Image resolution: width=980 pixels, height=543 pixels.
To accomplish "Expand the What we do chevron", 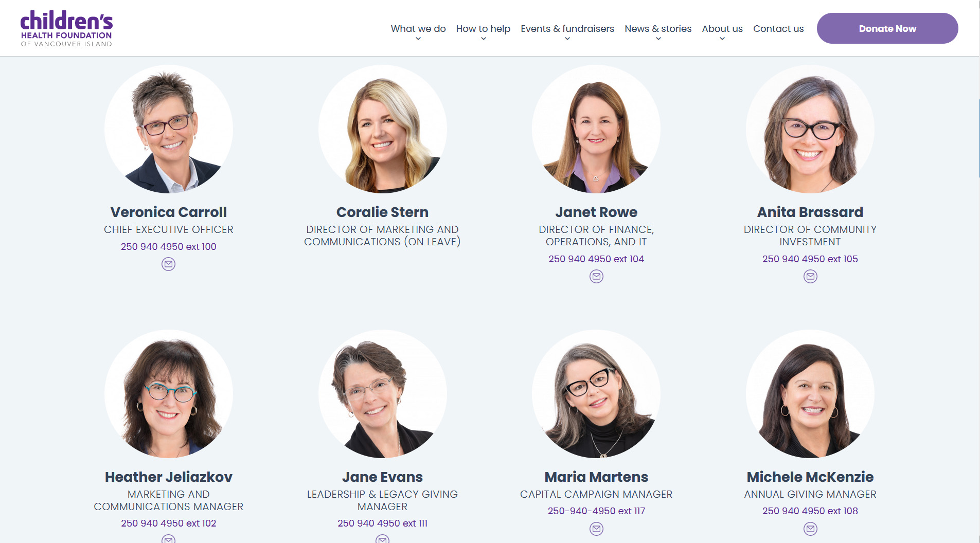I will 418,39.
